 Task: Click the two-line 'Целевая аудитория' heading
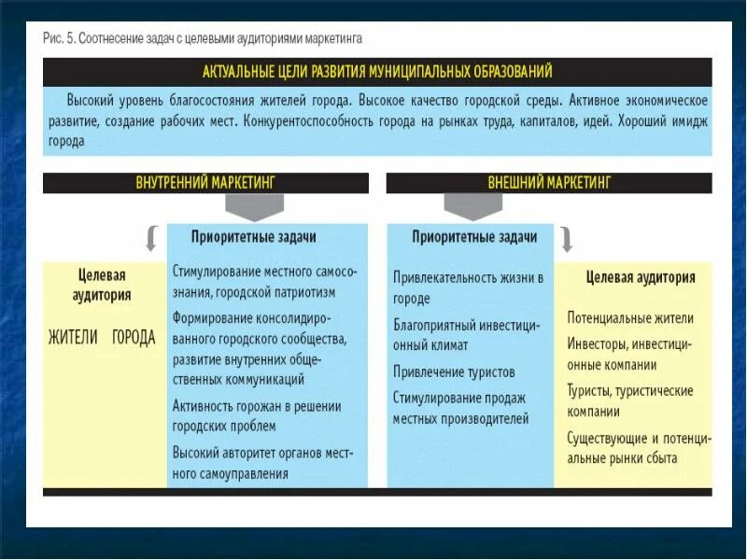point(102,285)
